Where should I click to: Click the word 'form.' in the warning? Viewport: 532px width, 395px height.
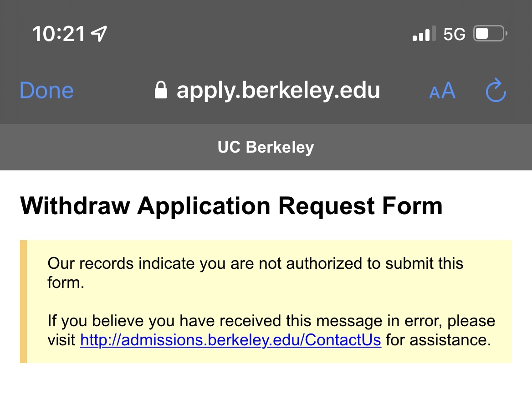(x=66, y=283)
